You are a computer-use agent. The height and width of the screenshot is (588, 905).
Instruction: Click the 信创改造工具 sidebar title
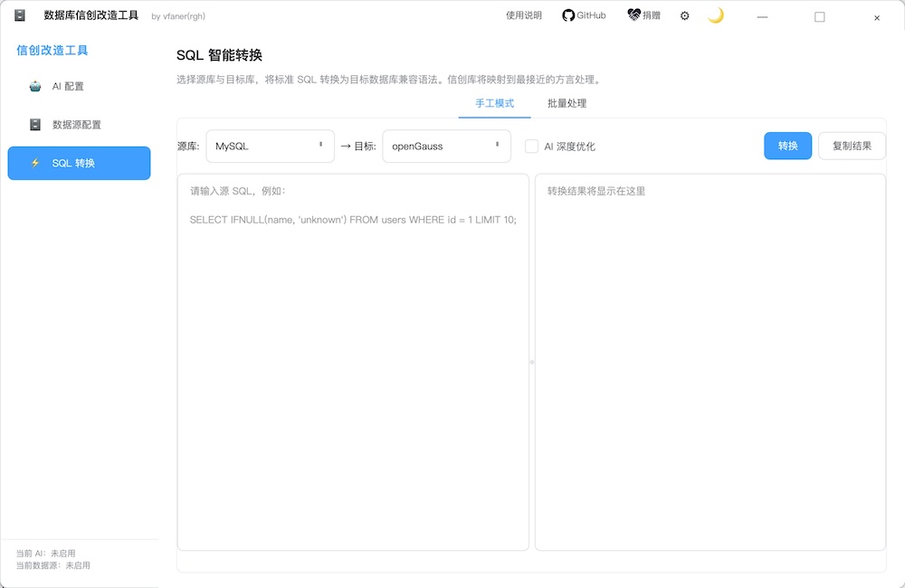(x=52, y=51)
